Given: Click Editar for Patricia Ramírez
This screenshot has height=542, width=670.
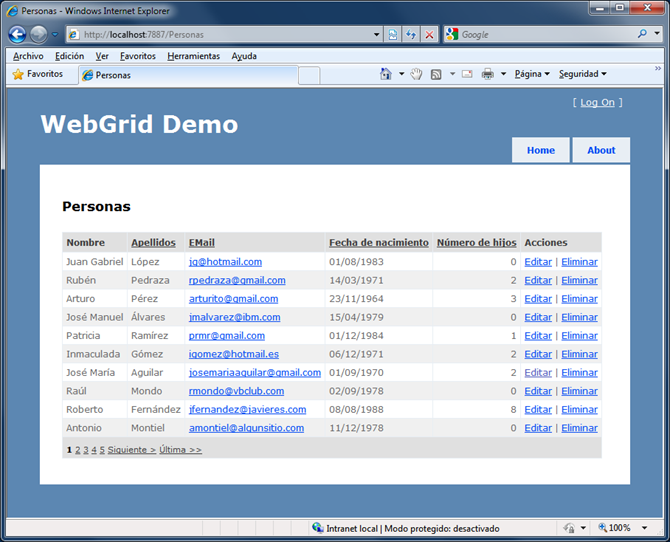Looking at the screenshot, I should [538, 336].
